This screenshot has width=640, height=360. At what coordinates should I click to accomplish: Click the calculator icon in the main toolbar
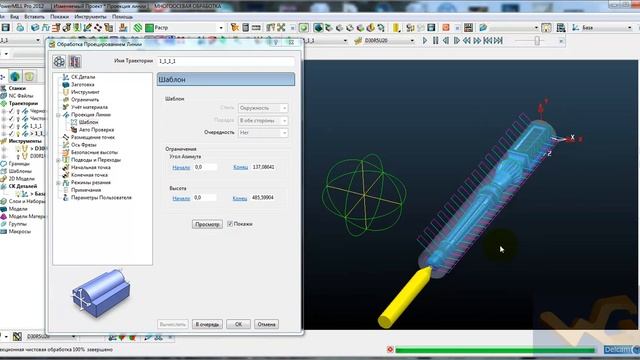246,27
